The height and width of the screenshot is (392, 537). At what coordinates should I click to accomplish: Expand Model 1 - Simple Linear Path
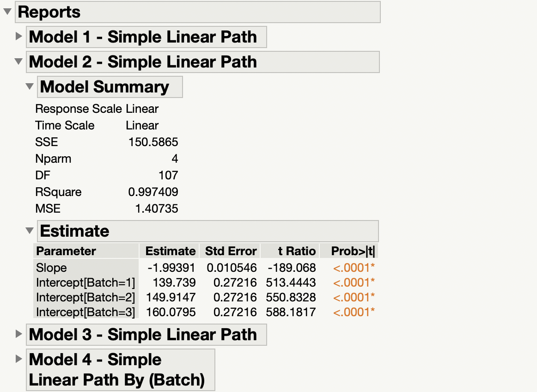pyautogui.click(x=18, y=37)
